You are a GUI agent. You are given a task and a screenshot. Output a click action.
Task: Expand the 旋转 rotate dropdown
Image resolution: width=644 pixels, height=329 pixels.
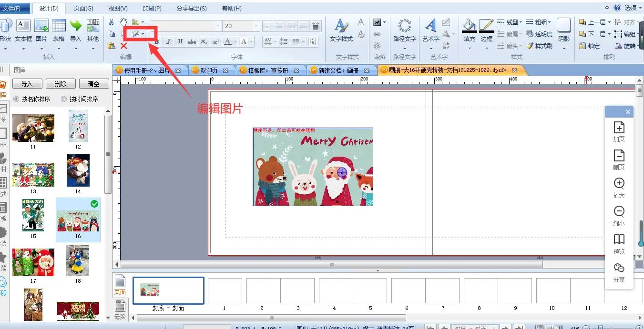638,46
